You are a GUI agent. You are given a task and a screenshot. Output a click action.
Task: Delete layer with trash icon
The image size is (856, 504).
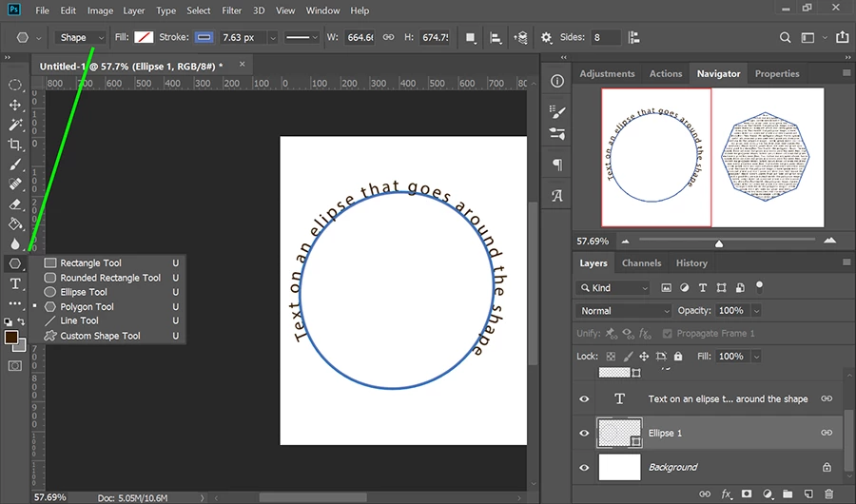[828, 494]
